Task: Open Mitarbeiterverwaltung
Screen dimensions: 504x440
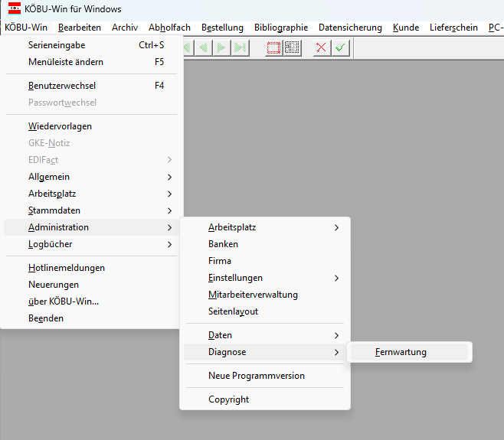Action: [265, 295]
